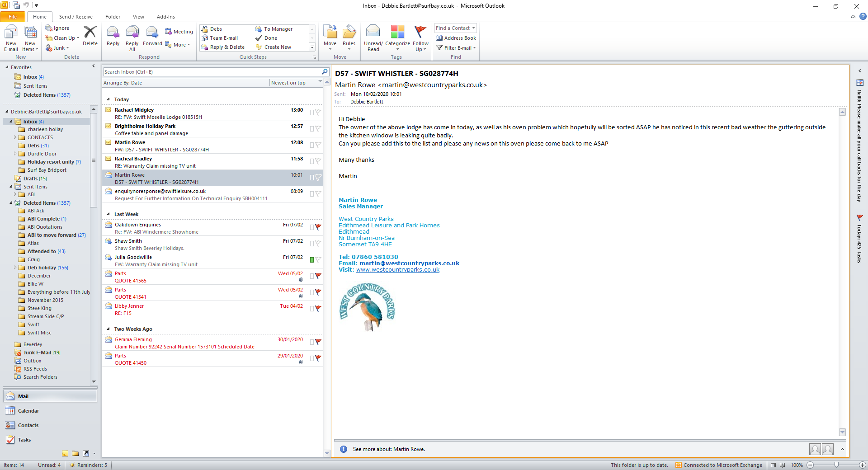The image size is (868, 470).
Task: Delete the selected message
Action: pyautogui.click(x=90, y=36)
